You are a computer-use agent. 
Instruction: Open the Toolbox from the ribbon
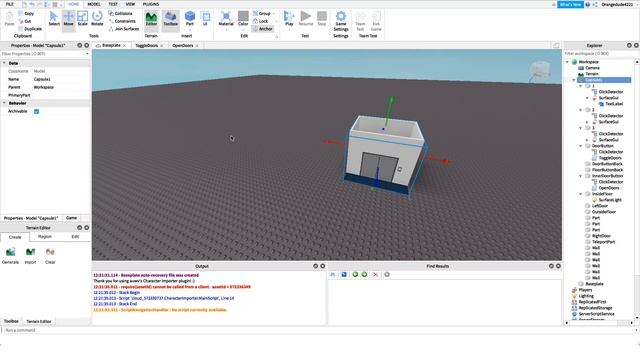pyautogui.click(x=171, y=19)
